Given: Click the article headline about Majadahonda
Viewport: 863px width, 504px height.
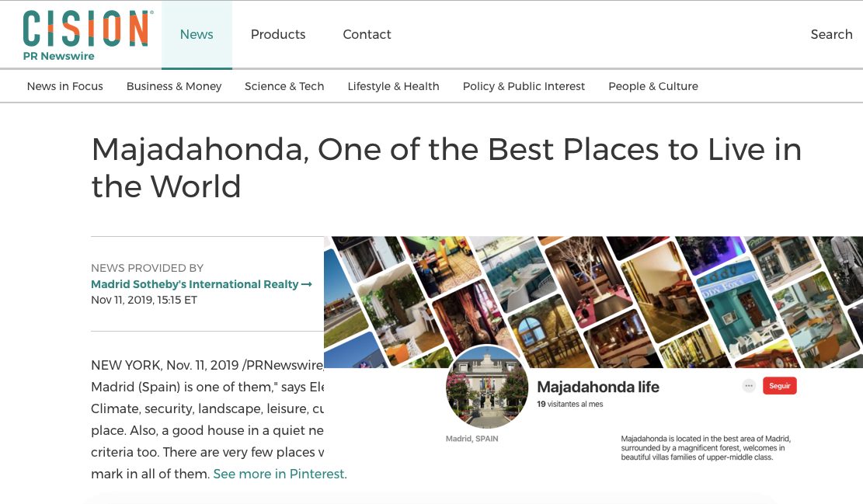Looking at the screenshot, I should [446, 168].
